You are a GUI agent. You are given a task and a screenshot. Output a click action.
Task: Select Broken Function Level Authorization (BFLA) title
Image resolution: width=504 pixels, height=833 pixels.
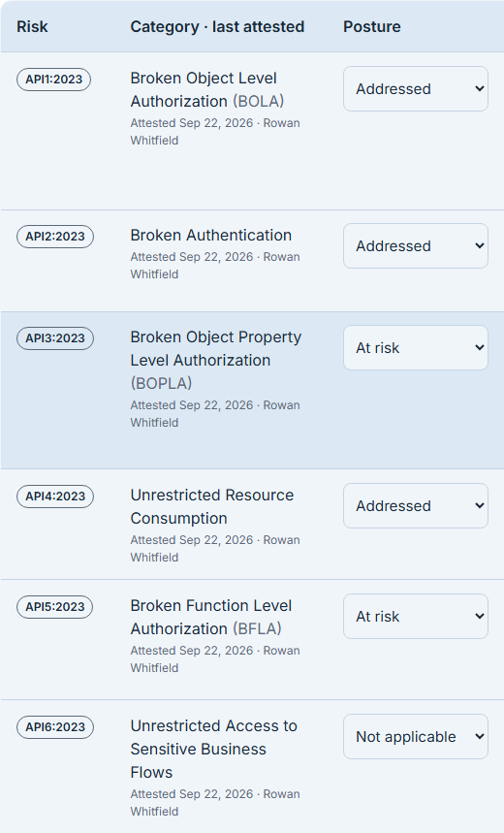pos(211,617)
